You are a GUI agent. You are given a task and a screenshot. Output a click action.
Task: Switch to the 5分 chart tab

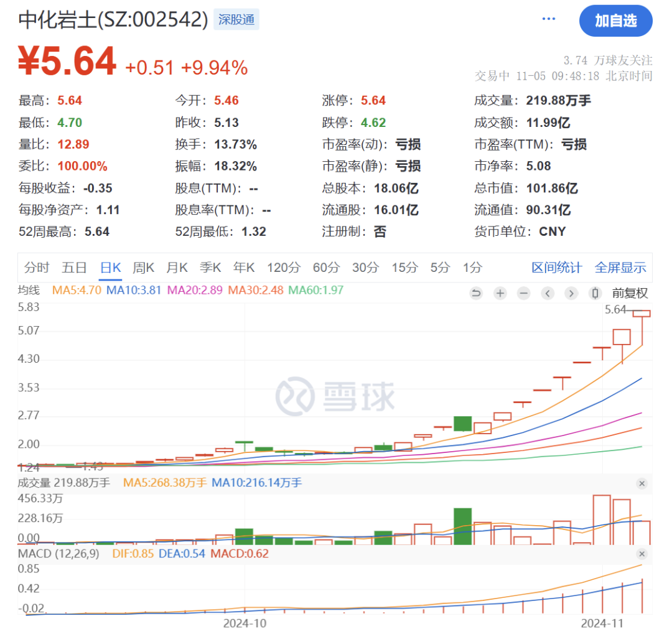point(440,268)
